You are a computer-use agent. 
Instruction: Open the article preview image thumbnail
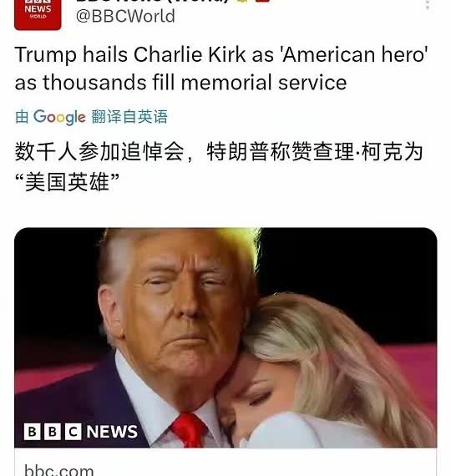[225, 337]
